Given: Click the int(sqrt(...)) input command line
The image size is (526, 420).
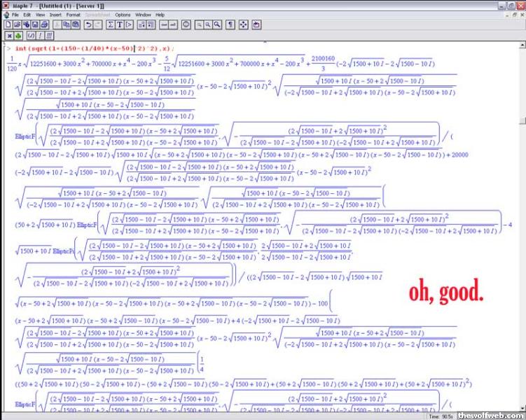Looking at the screenshot, I should (91, 48).
